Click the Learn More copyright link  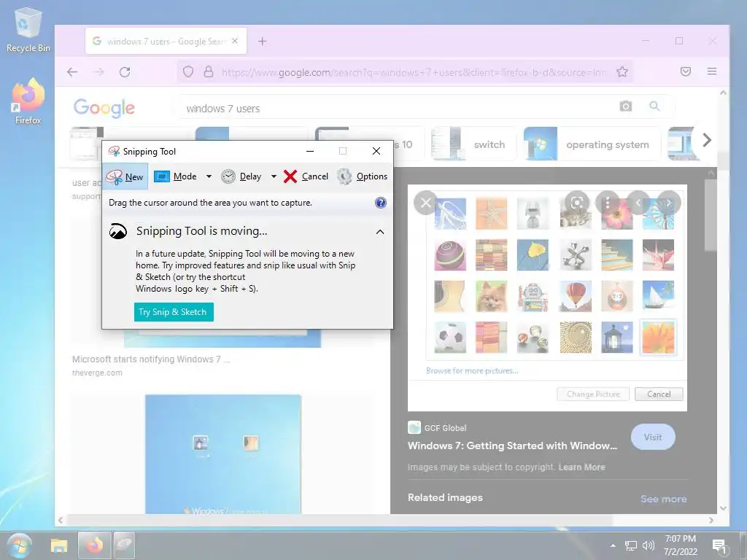tap(581, 467)
